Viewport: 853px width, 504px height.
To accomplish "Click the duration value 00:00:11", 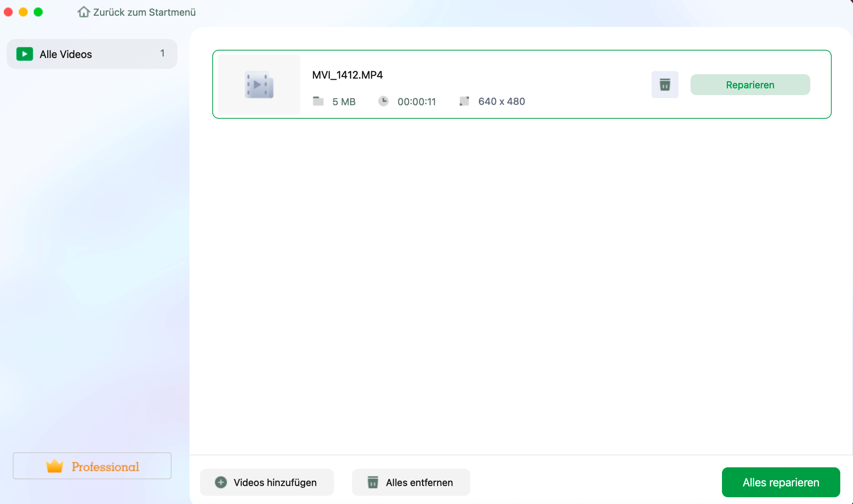I will (417, 101).
